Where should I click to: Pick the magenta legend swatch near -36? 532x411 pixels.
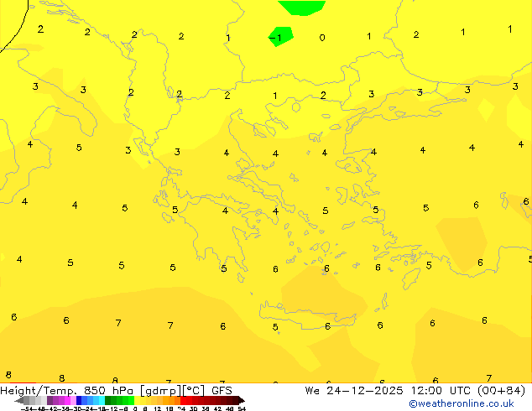click(67, 400)
